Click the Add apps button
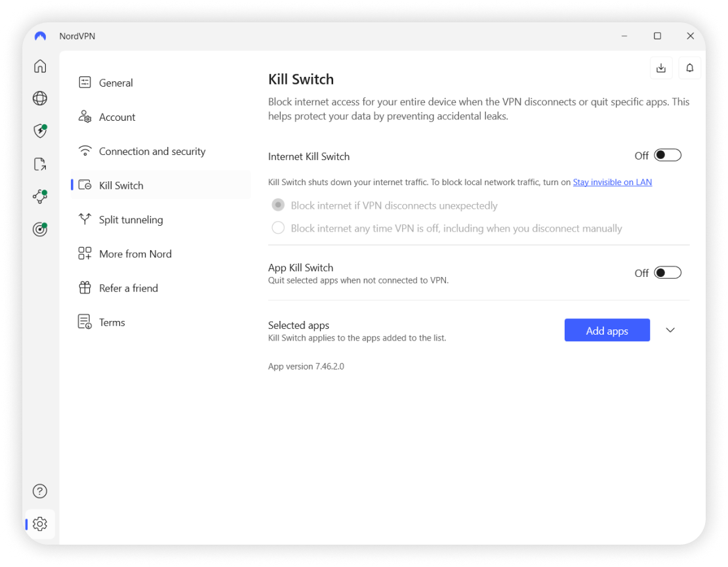 [x=607, y=331]
